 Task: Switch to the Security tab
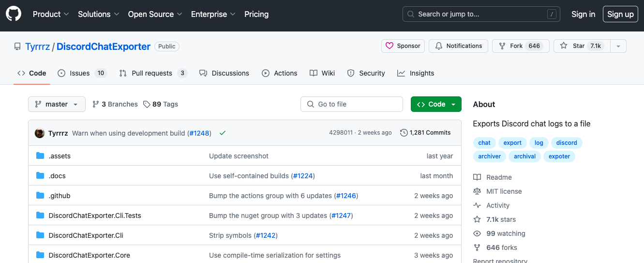pos(366,73)
